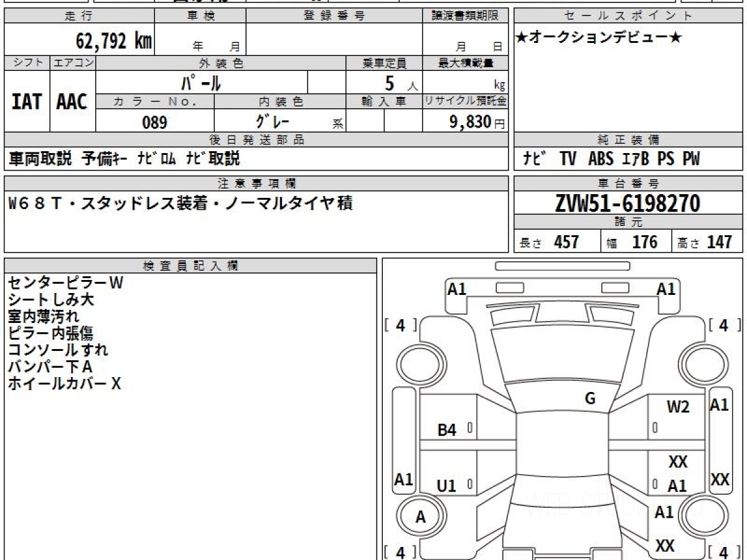Click the ピラー内張傷 inspector note
Image resolution: width=747 pixels, height=560 pixels.
coord(51,333)
